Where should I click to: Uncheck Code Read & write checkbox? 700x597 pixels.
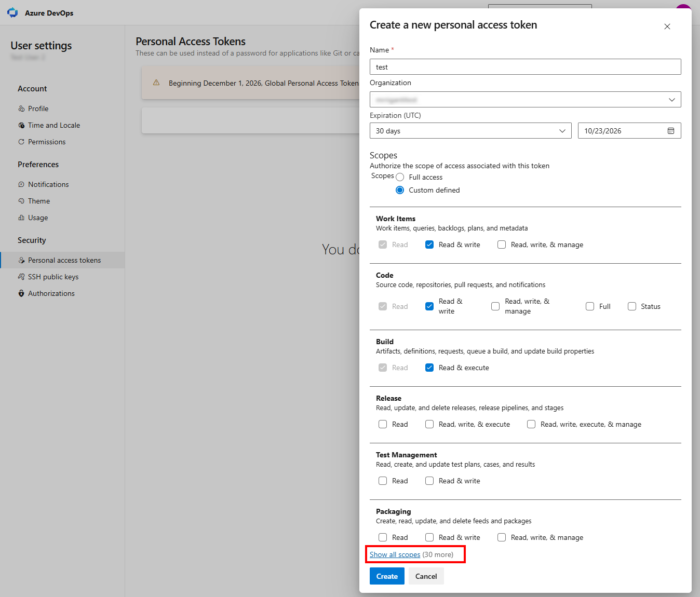429,306
